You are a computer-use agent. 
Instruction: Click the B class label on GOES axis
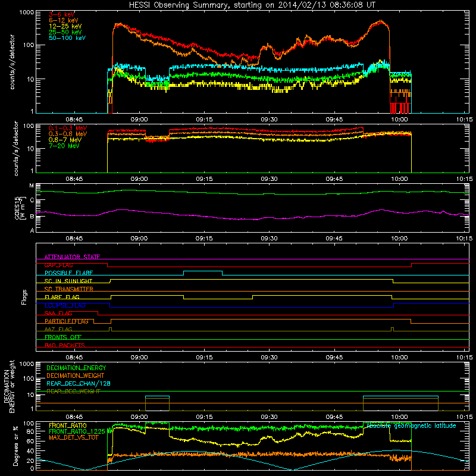pos(32,217)
